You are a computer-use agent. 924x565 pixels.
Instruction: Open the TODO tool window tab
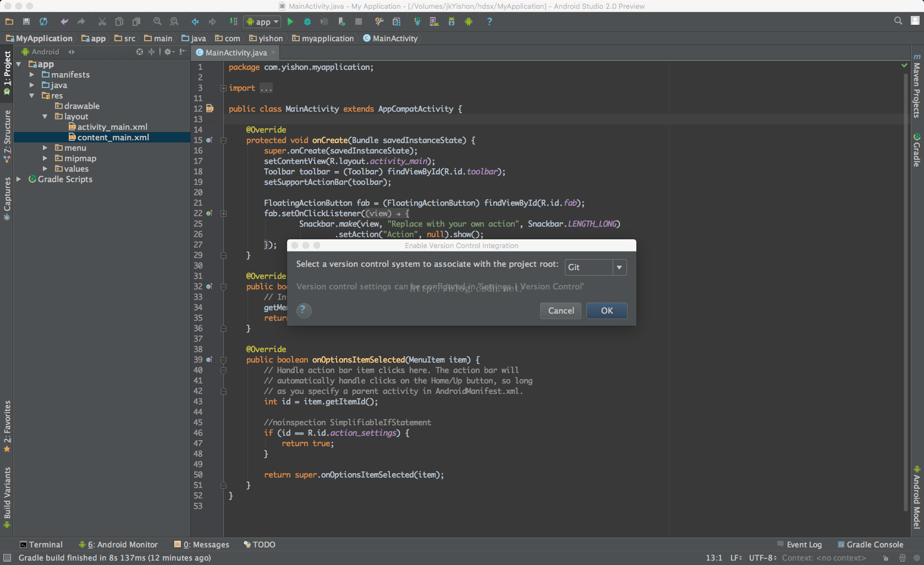(x=260, y=545)
